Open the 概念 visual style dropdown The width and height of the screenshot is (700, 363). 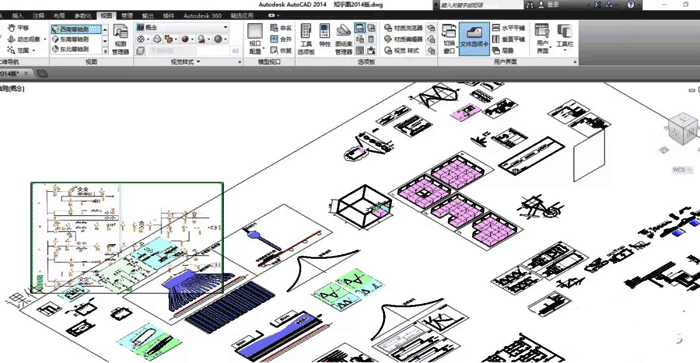pyautogui.click(x=183, y=27)
